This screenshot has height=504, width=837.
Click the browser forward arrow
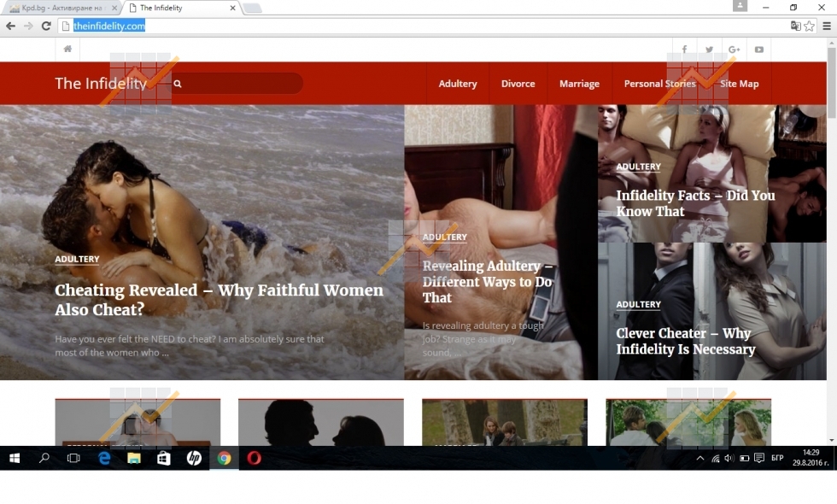[x=28, y=26]
